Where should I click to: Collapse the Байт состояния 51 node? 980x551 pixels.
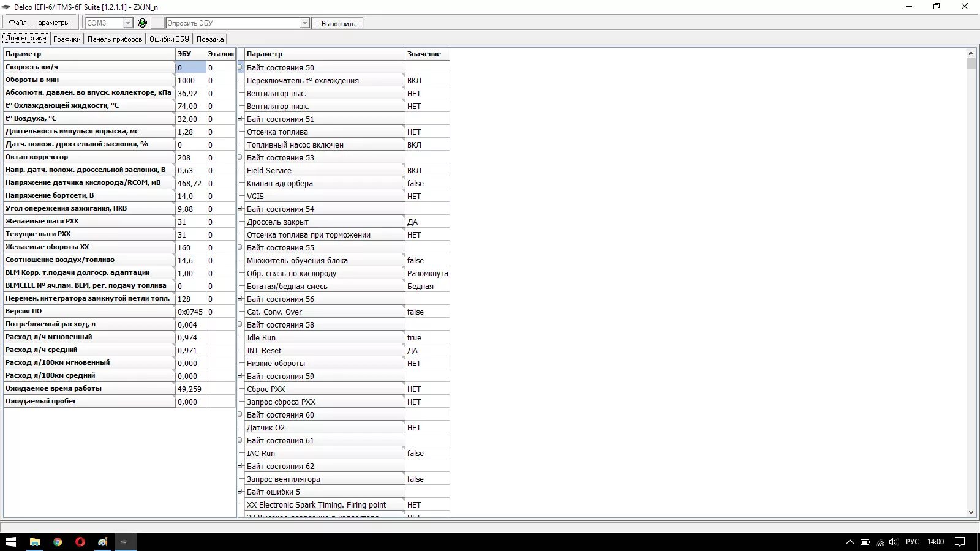click(240, 119)
